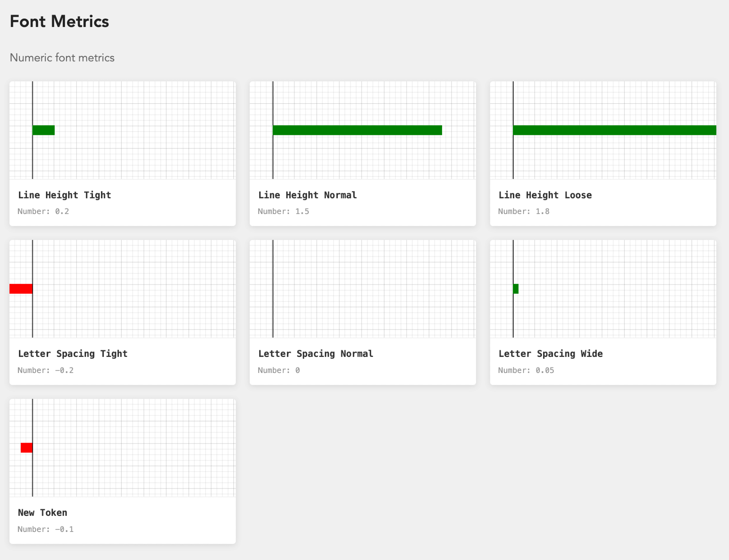This screenshot has height=560, width=729.
Task: Click the Number: 1.8 value text
Action: [x=523, y=211]
